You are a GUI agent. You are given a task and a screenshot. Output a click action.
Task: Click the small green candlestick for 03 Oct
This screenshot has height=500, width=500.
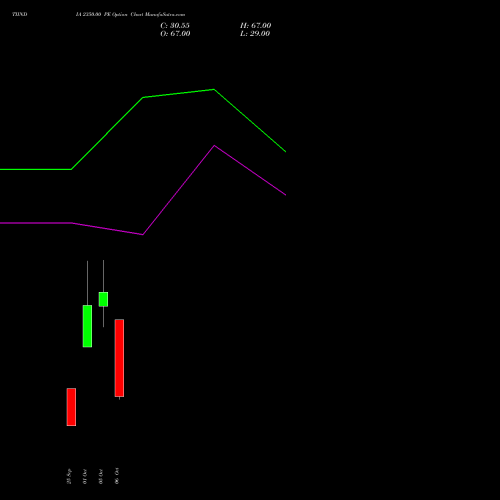coord(103,299)
